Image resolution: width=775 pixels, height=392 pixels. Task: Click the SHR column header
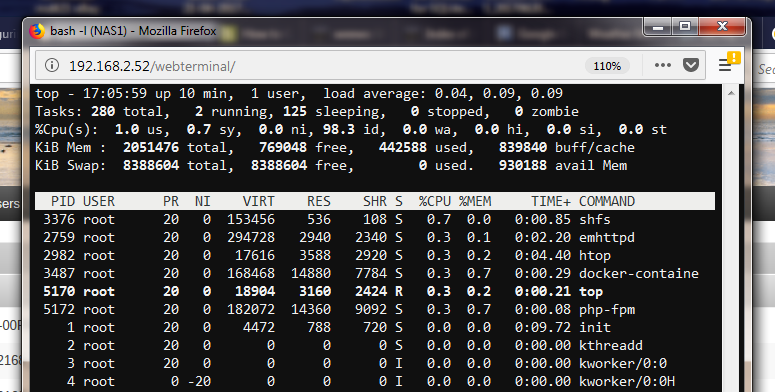click(x=375, y=202)
